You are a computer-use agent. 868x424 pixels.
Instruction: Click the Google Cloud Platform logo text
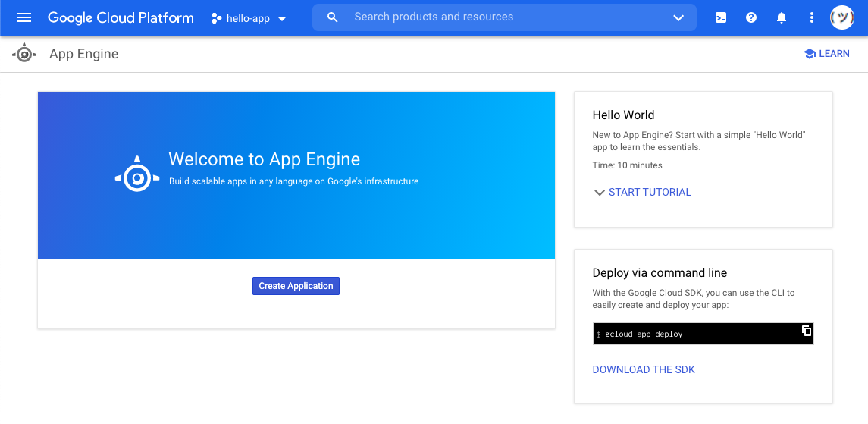tap(121, 17)
